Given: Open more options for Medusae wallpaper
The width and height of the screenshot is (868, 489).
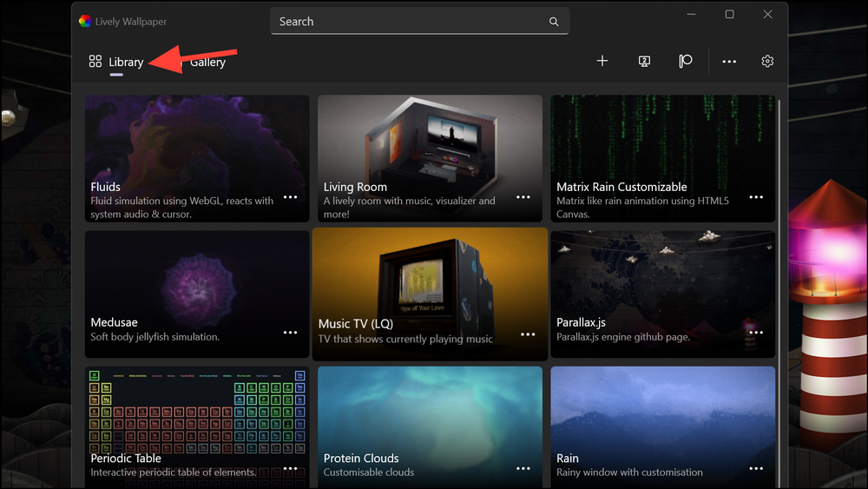Looking at the screenshot, I should (290, 333).
